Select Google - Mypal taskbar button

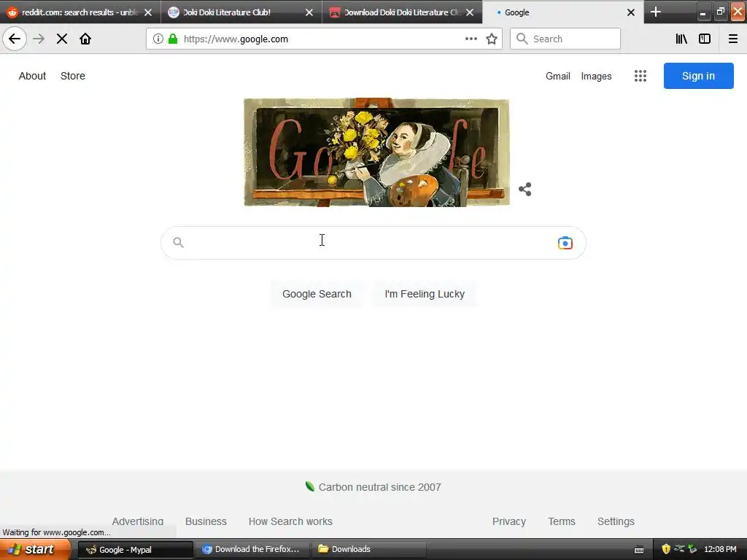coord(135,550)
